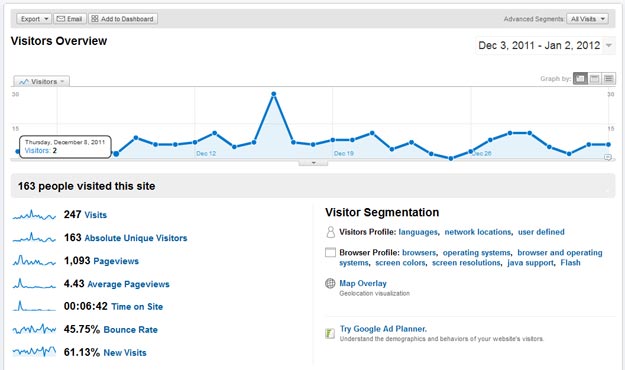Click the Dec 19 axis label
This screenshot has height=370, width=625.
pyautogui.click(x=344, y=154)
